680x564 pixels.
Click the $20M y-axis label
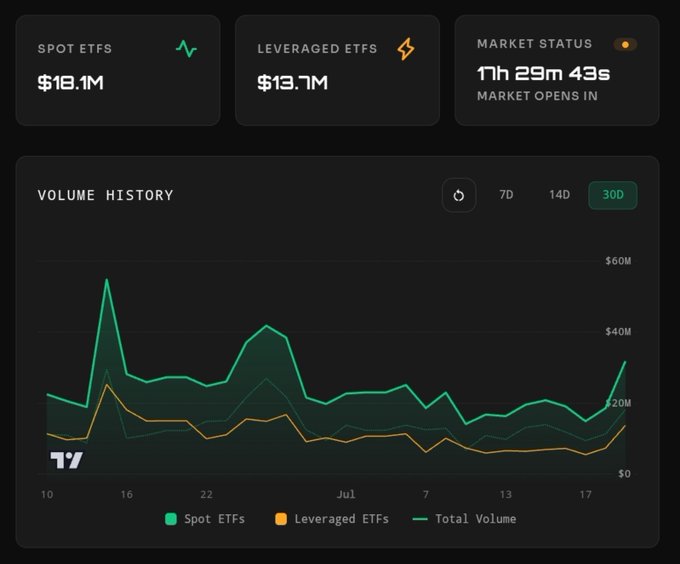(618, 403)
